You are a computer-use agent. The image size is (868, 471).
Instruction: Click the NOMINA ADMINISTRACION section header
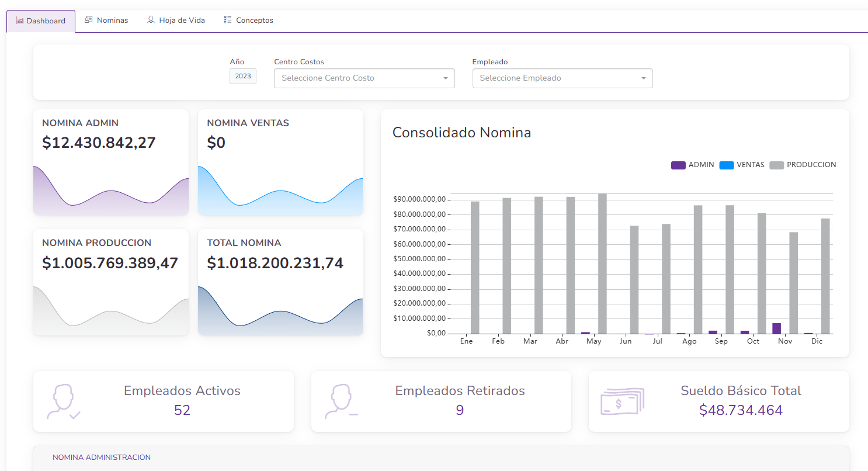[102, 458]
